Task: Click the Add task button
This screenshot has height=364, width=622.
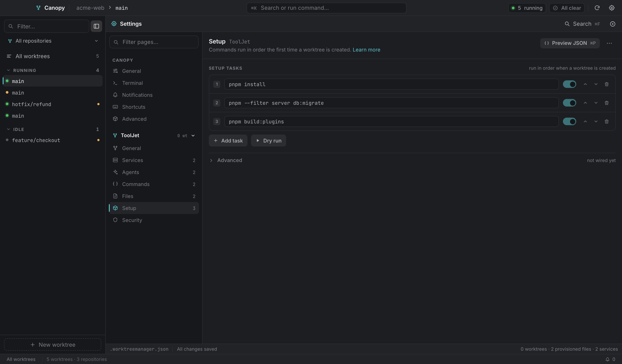Action: click(x=228, y=140)
